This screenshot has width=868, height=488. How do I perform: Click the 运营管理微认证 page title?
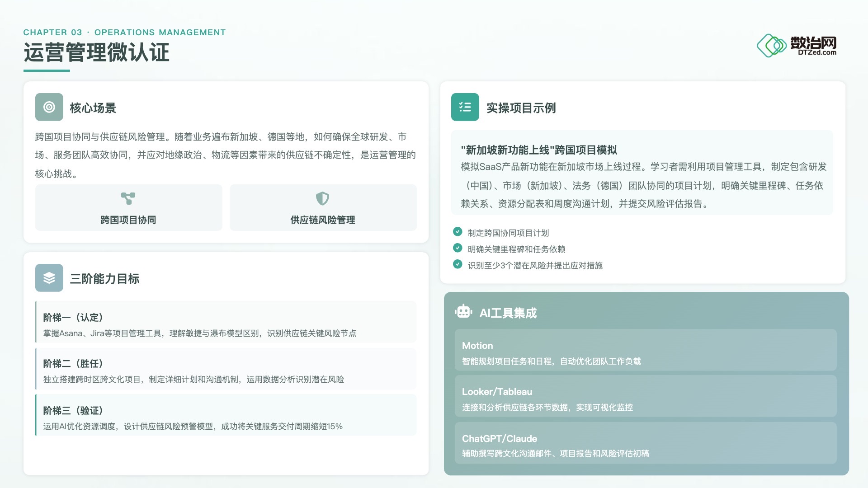click(96, 52)
